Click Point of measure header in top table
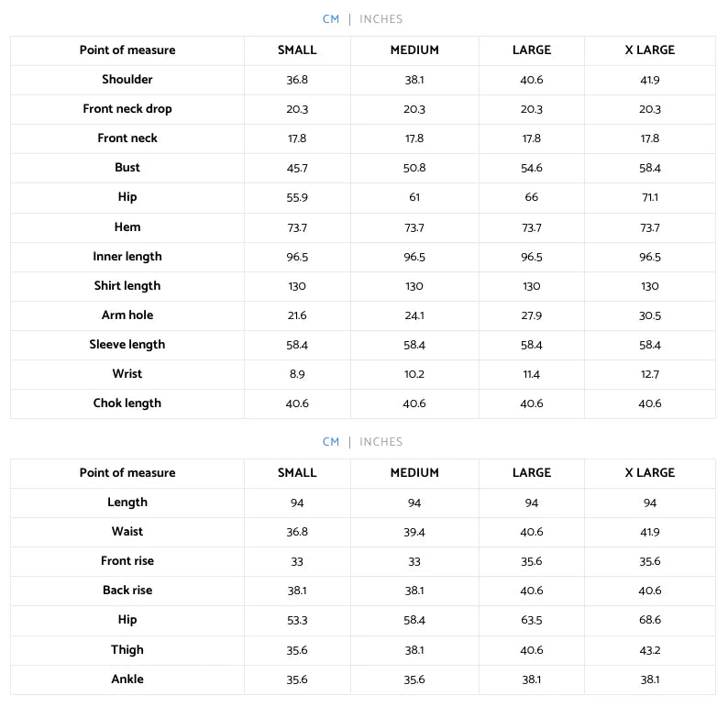The height and width of the screenshot is (707, 728). [x=127, y=50]
